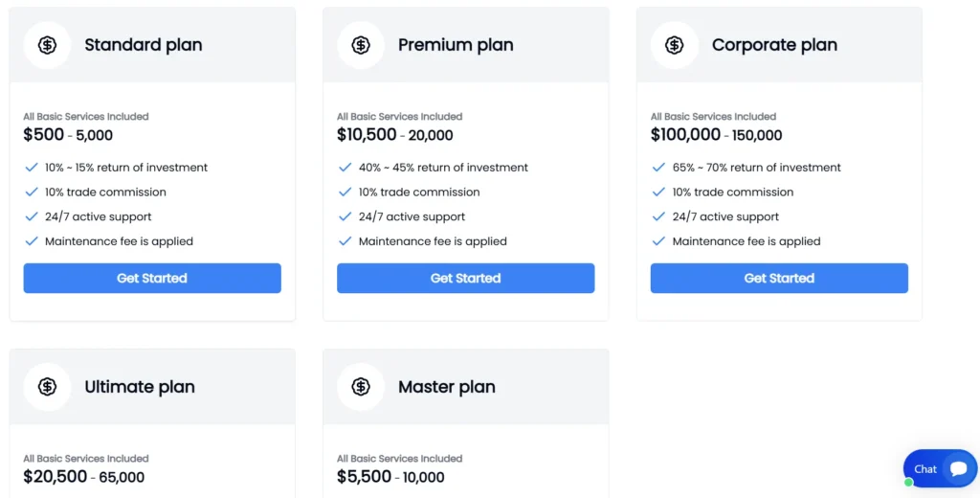Click the Master plan dollar icon

click(361, 387)
